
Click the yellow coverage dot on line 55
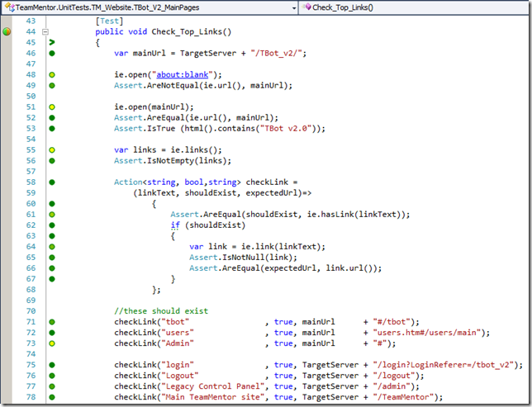(51, 150)
